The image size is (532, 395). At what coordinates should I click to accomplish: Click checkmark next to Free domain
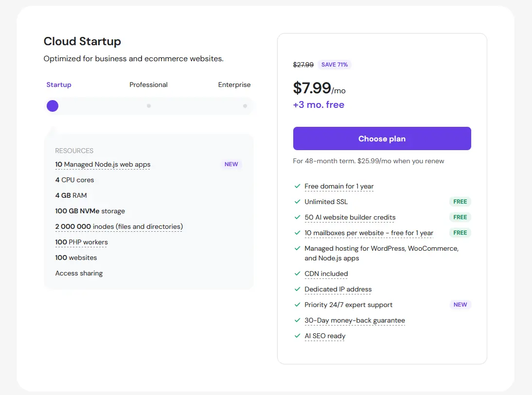click(x=297, y=186)
